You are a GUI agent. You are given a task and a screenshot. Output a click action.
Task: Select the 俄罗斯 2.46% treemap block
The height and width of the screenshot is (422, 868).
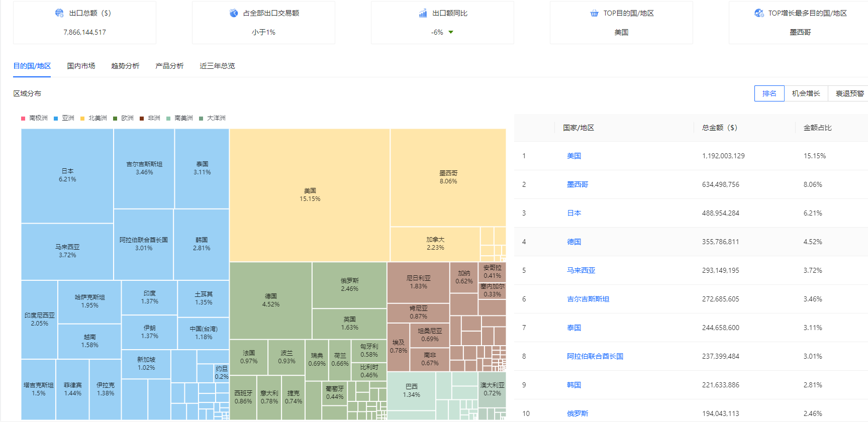349,285
